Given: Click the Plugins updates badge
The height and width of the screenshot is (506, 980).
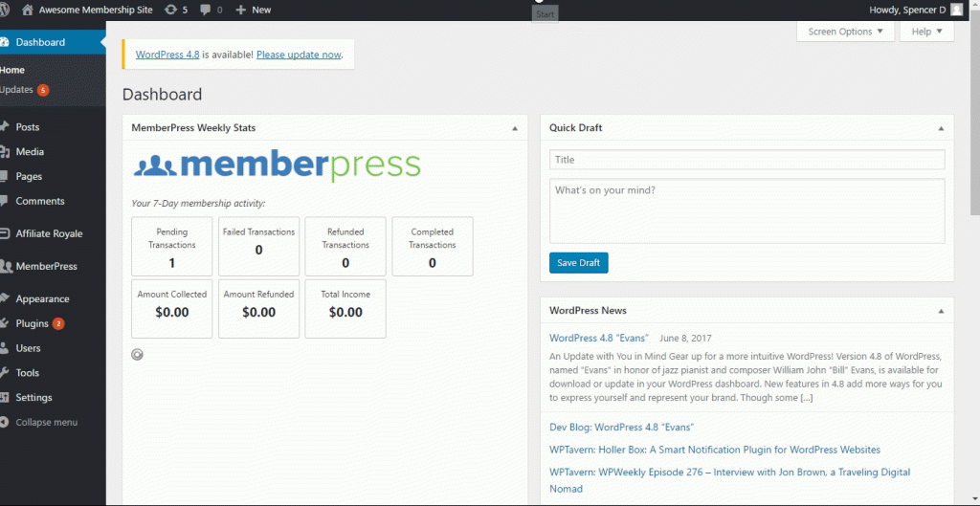Looking at the screenshot, I should [x=59, y=324].
